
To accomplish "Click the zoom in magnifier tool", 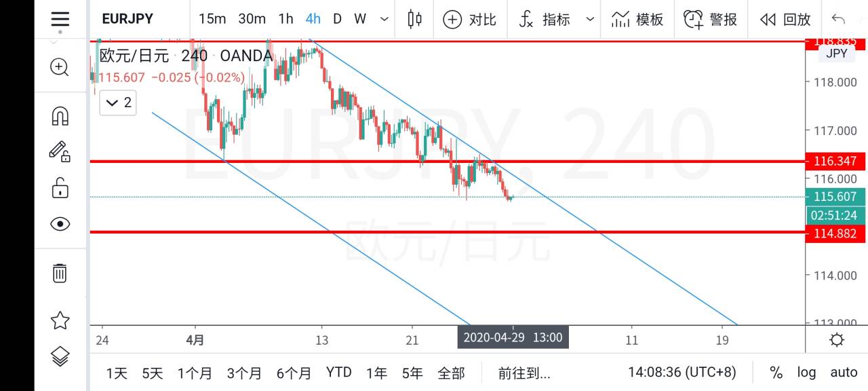I will (x=60, y=67).
